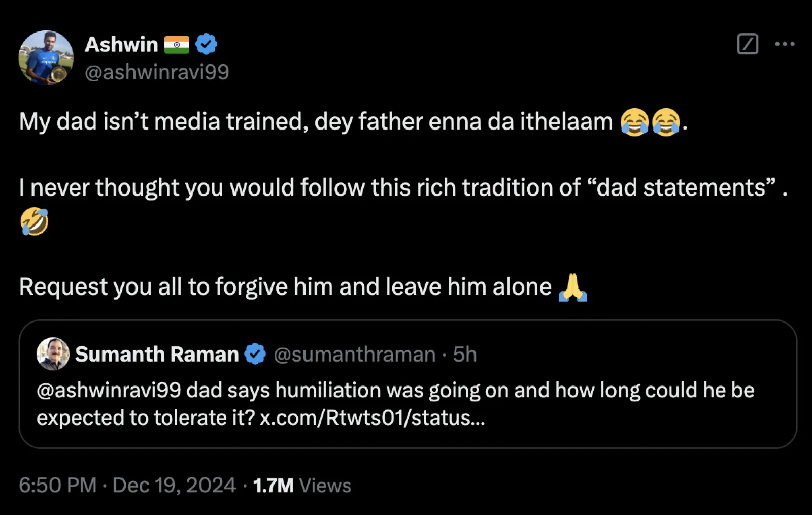This screenshot has height=515, width=812.
Task: Open the three-dot more options menu
Action: pos(785,45)
